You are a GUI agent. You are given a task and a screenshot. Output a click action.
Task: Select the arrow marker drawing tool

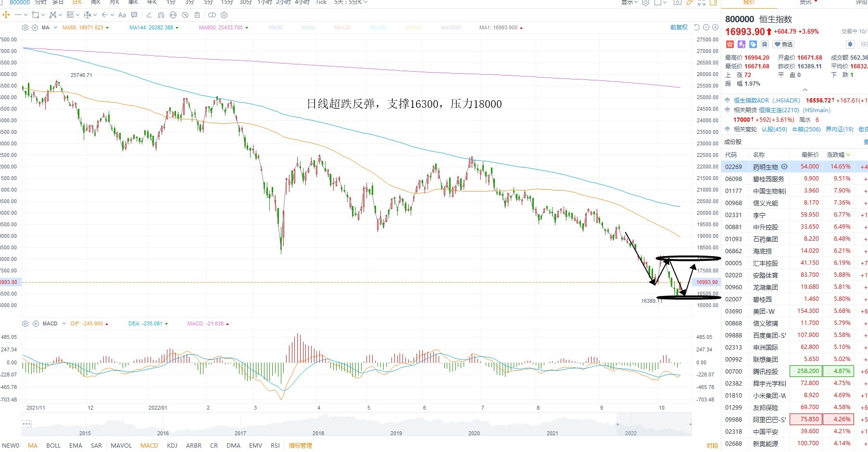[x=105, y=15]
